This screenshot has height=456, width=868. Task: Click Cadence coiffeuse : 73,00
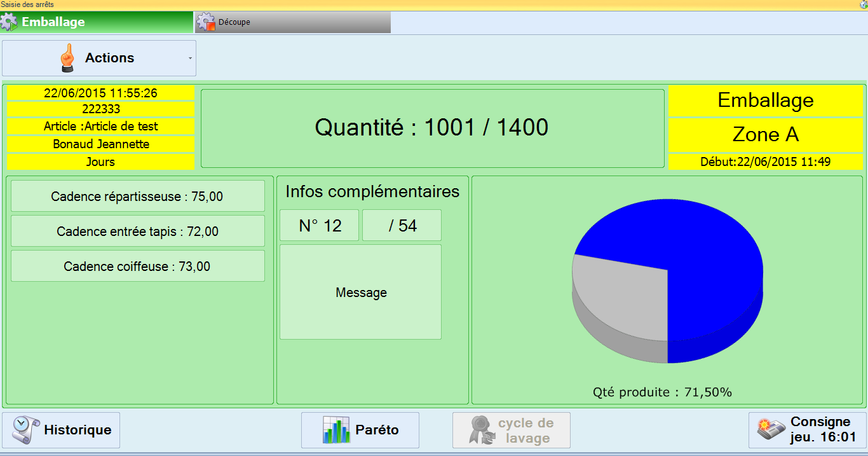(138, 266)
